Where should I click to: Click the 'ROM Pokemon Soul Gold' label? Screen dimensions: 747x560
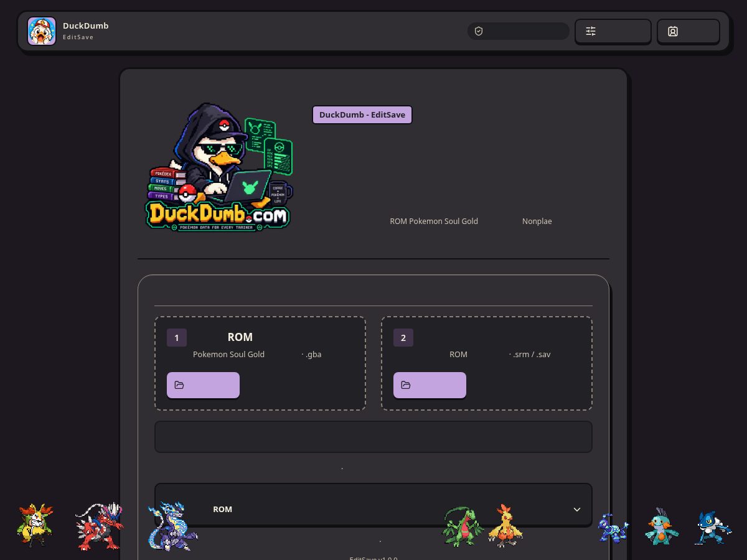coord(434,221)
